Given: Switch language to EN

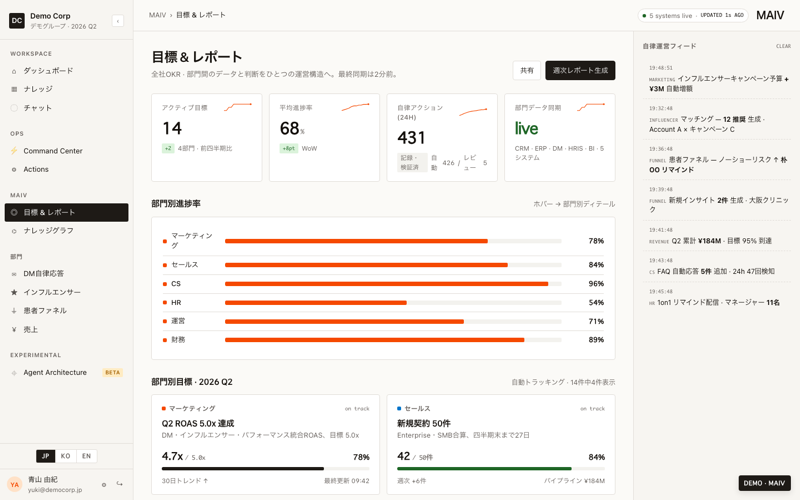Looking at the screenshot, I should point(86,456).
